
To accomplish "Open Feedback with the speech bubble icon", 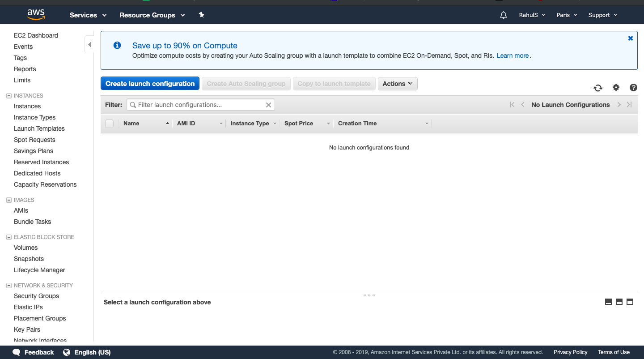I will coord(17,352).
